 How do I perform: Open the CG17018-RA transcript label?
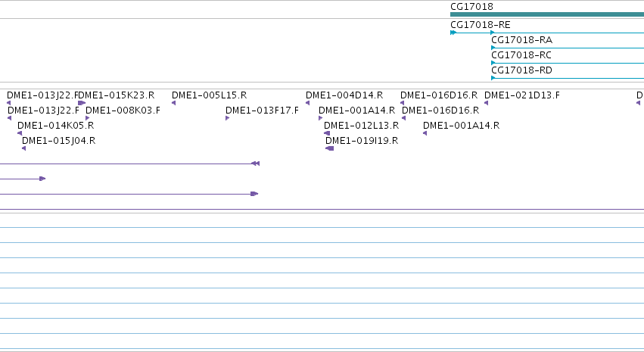pos(521,40)
